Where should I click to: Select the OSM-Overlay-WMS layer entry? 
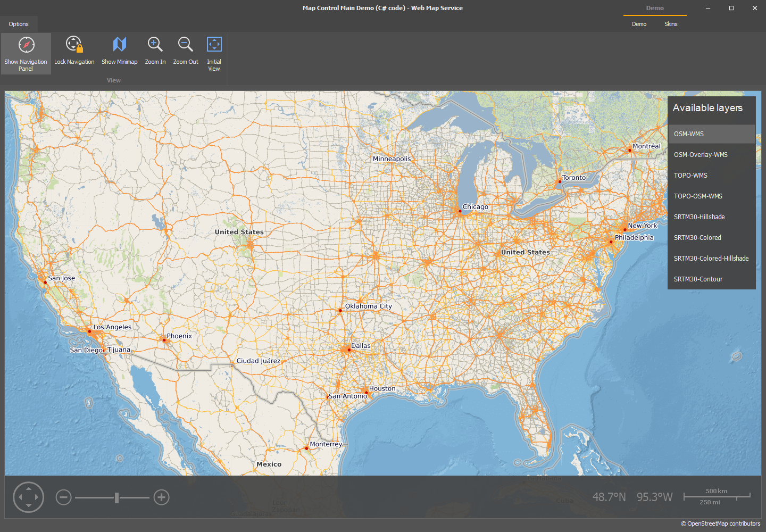(701, 154)
